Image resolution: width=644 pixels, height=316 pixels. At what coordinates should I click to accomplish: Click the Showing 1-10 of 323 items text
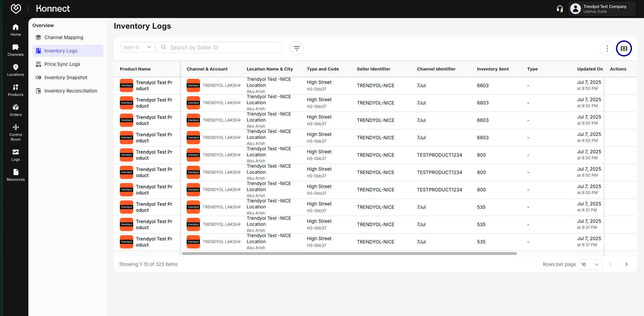pyautogui.click(x=148, y=264)
